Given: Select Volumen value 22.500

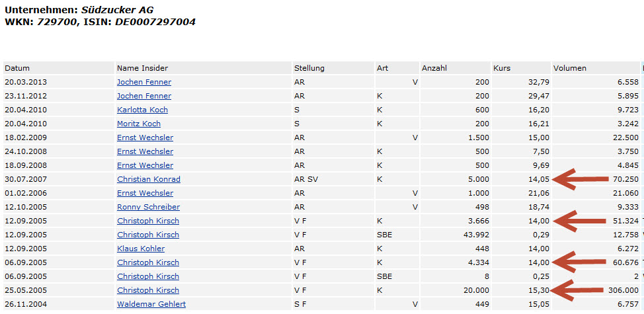Looking at the screenshot, I should tap(626, 137).
